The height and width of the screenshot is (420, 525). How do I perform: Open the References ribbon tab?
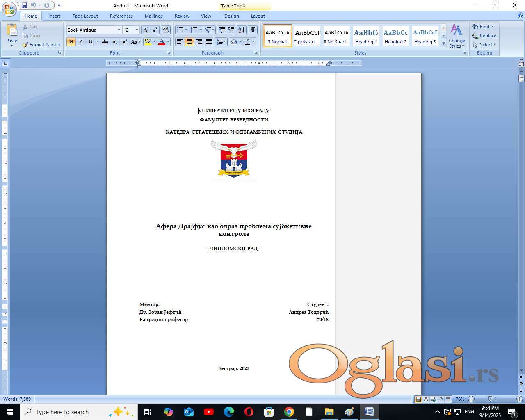(121, 16)
